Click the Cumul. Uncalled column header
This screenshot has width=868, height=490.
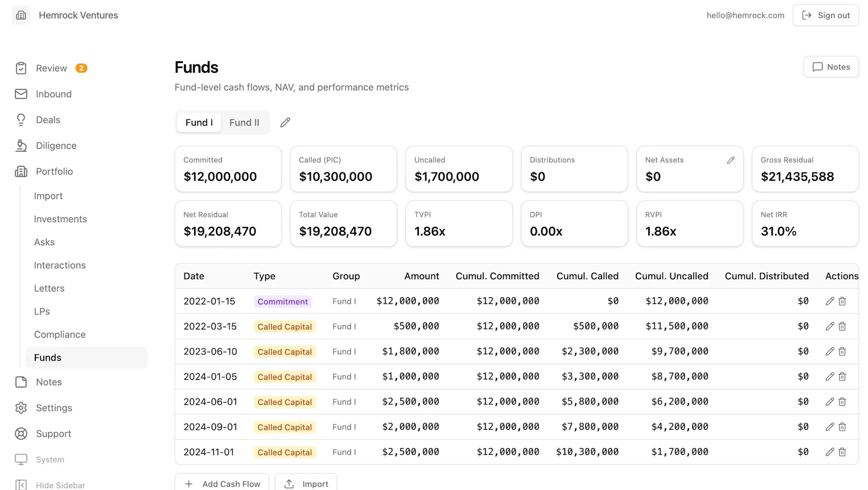point(672,276)
